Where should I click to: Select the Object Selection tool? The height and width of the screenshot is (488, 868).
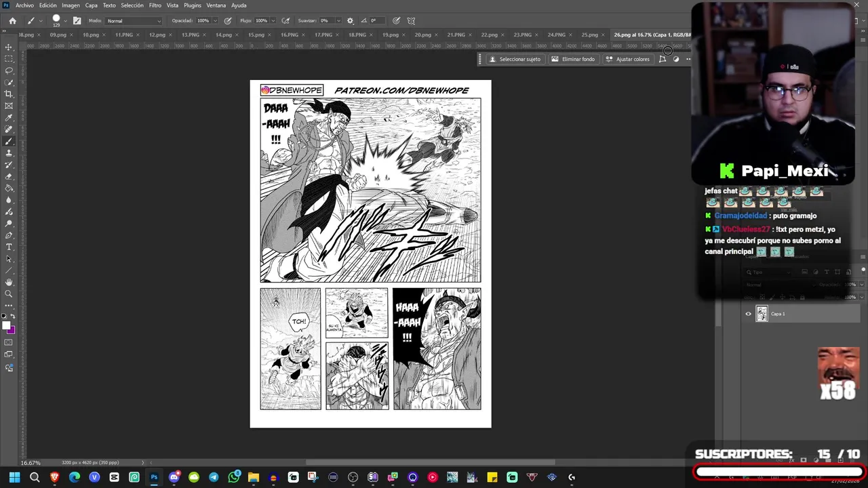(x=9, y=82)
